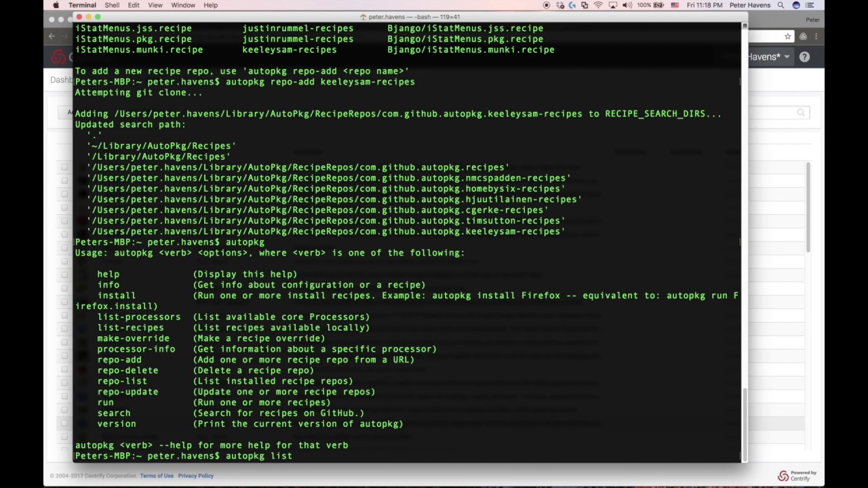
Task: Open the Terminal application menu
Action: pos(82,5)
